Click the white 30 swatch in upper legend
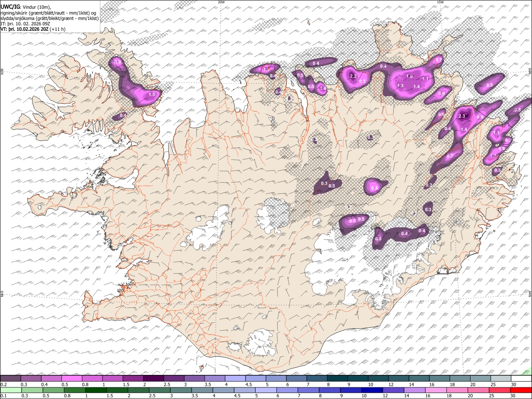This screenshot has width=532, height=399. [522, 379]
